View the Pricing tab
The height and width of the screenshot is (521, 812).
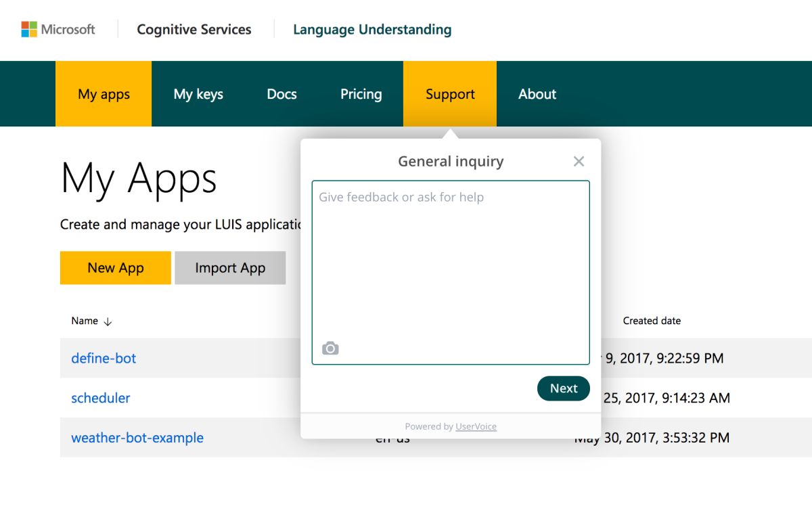(x=361, y=94)
